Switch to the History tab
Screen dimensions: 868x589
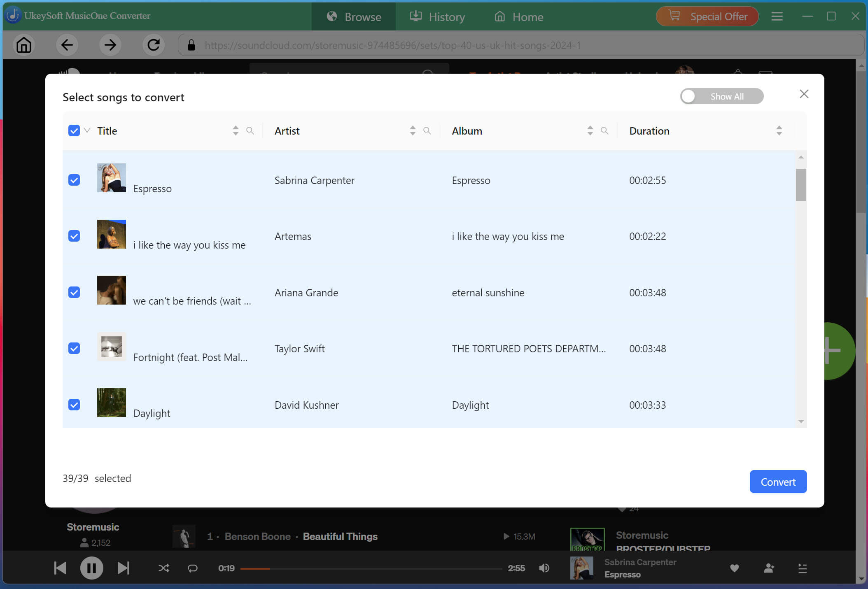point(437,16)
